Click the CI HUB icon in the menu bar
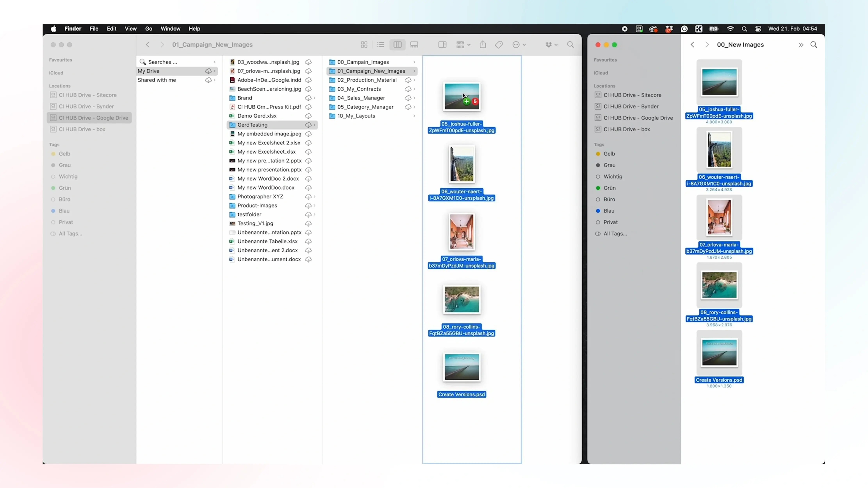The height and width of the screenshot is (488, 868). pyautogui.click(x=639, y=29)
